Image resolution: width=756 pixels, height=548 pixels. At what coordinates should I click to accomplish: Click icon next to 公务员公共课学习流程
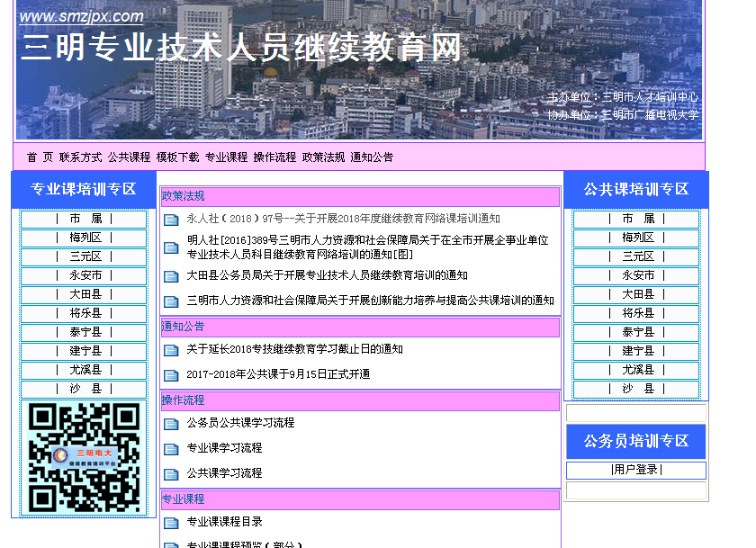click(171, 424)
